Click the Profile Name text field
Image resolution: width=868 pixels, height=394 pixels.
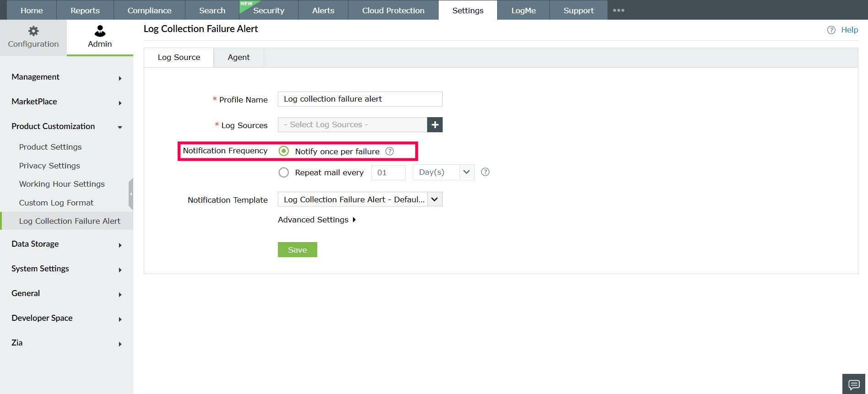tap(360, 99)
